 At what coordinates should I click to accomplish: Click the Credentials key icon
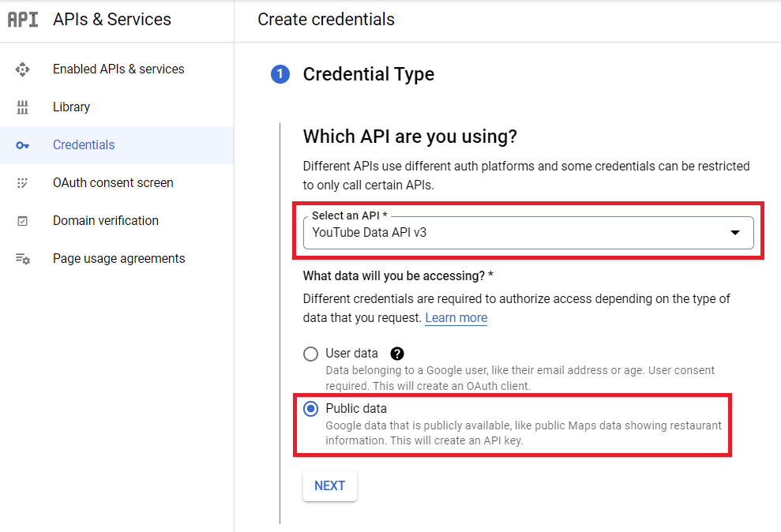click(22, 145)
